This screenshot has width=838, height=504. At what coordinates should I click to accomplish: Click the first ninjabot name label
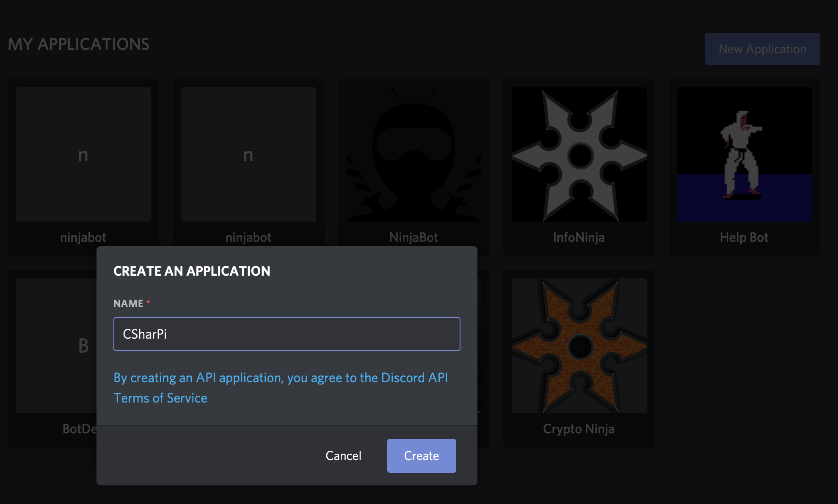click(x=83, y=237)
